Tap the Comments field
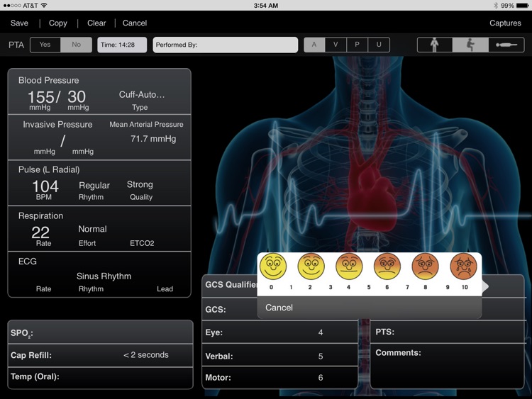This screenshot has height=399, width=532. 447,366
